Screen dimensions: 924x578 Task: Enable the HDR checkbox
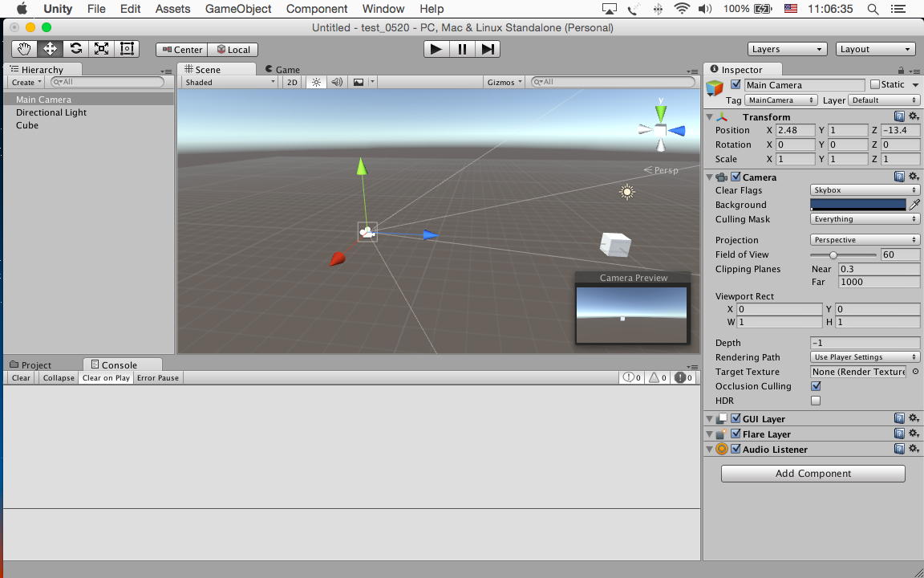pyautogui.click(x=816, y=401)
